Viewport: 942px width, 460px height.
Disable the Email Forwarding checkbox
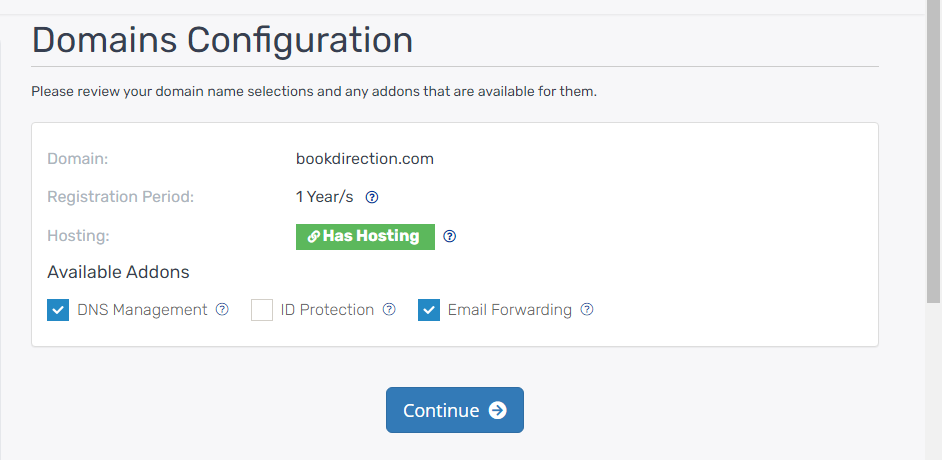(429, 310)
